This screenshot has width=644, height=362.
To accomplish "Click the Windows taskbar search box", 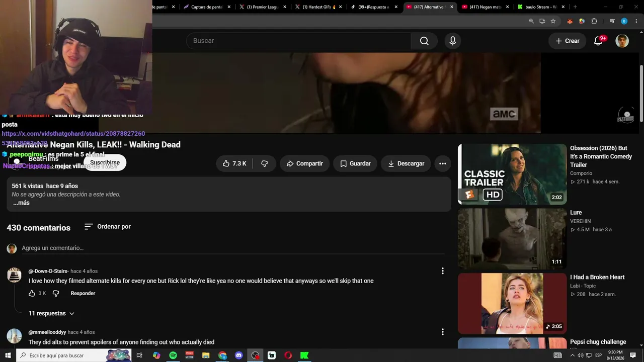I will point(73,355).
